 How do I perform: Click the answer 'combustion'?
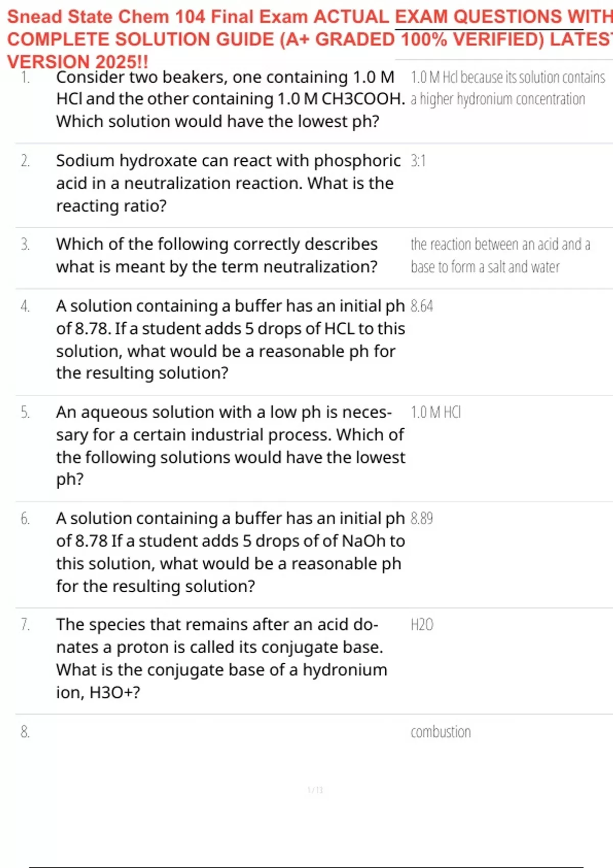point(440,732)
